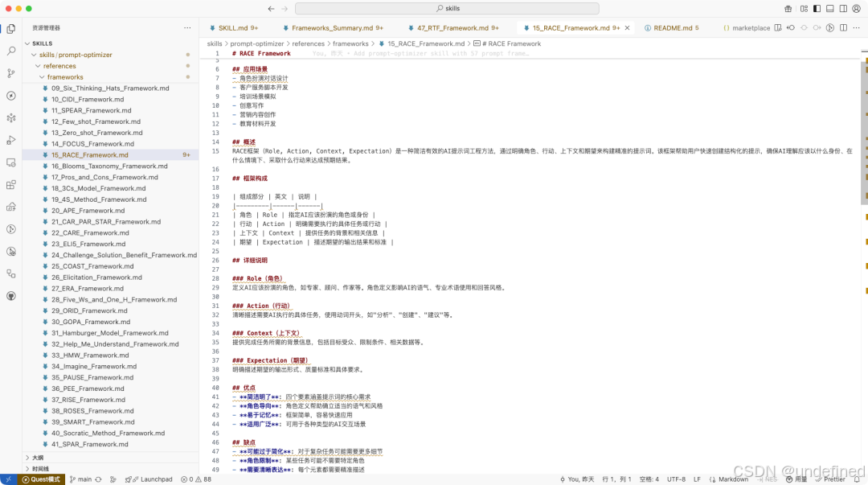This screenshot has height=485, width=868.
Task: Open the accounts profile icon
Action: click(857, 8)
